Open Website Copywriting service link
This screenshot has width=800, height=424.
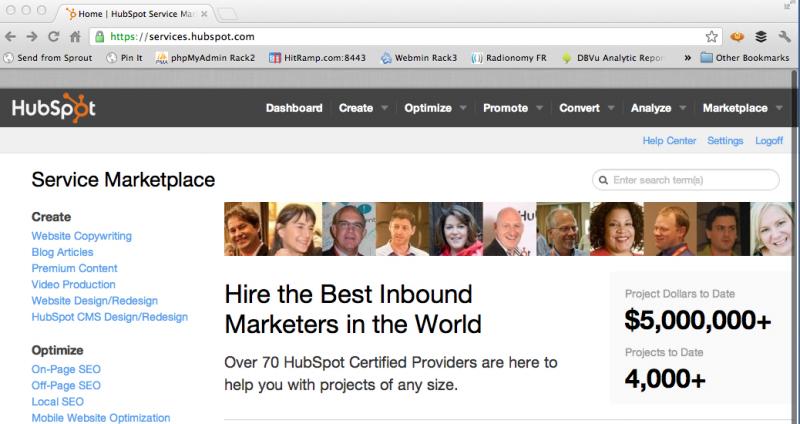(x=82, y=236)
